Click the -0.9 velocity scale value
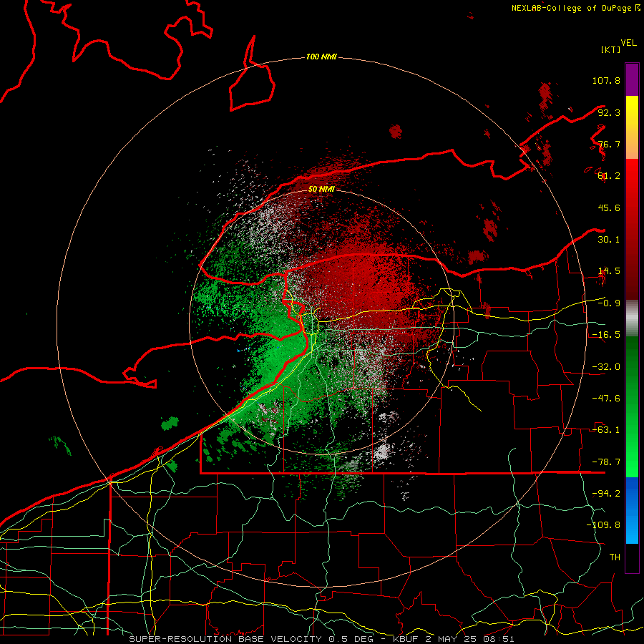 (609, 303)
